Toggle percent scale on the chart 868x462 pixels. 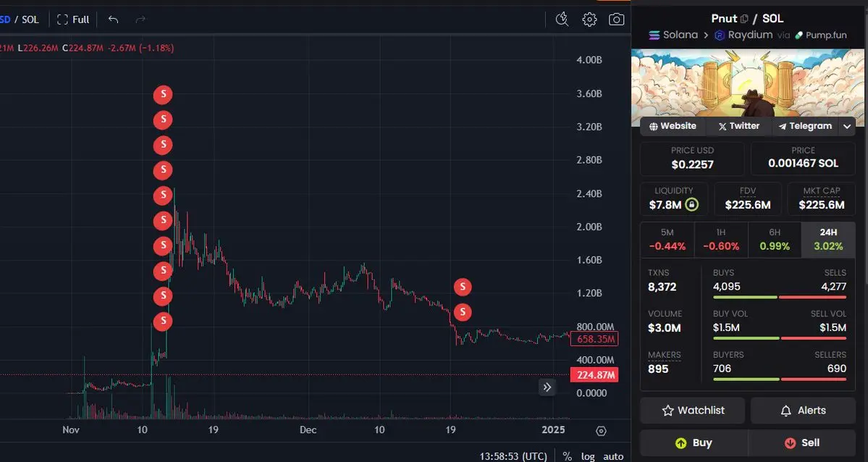pos(567,456)
